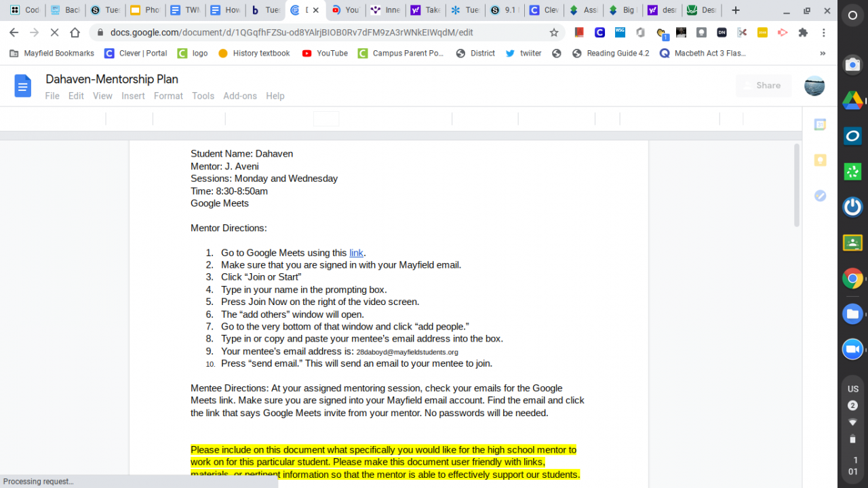Screen dimensions: 868x488
Task: Stop loading the page
Action: coord(54,33)
